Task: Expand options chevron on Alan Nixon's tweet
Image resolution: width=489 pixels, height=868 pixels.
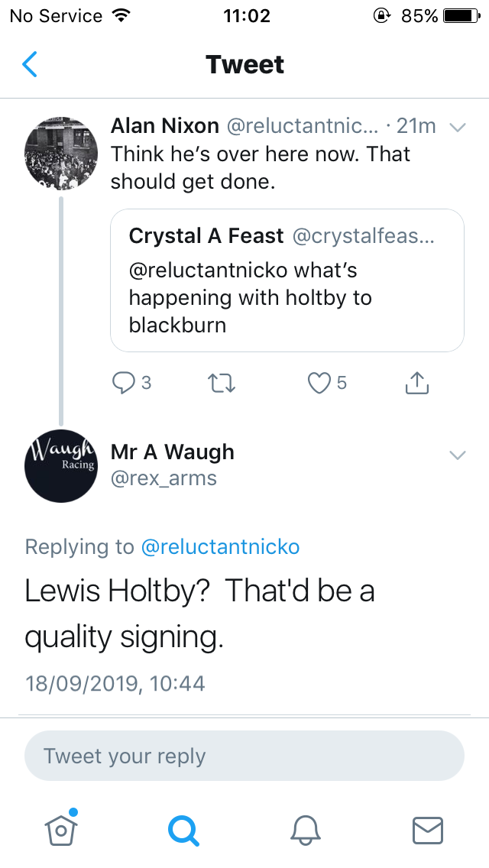Action: 458,128
